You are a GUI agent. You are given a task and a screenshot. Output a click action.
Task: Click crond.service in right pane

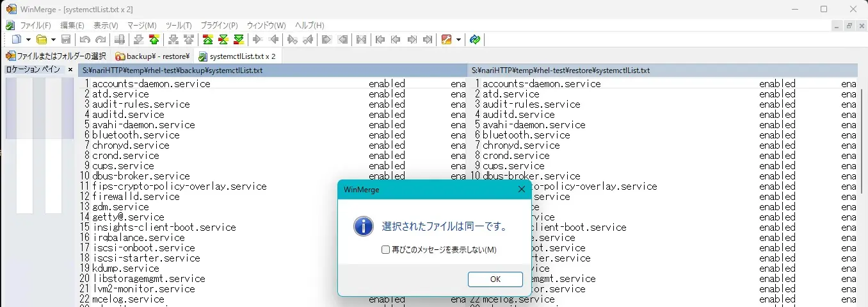[x=516, y=155]
